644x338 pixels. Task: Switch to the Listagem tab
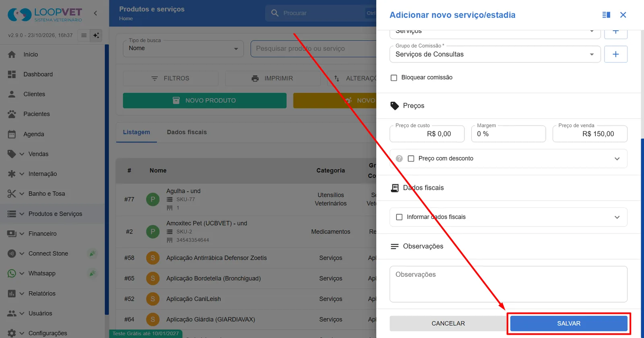(x=136, y=132)
